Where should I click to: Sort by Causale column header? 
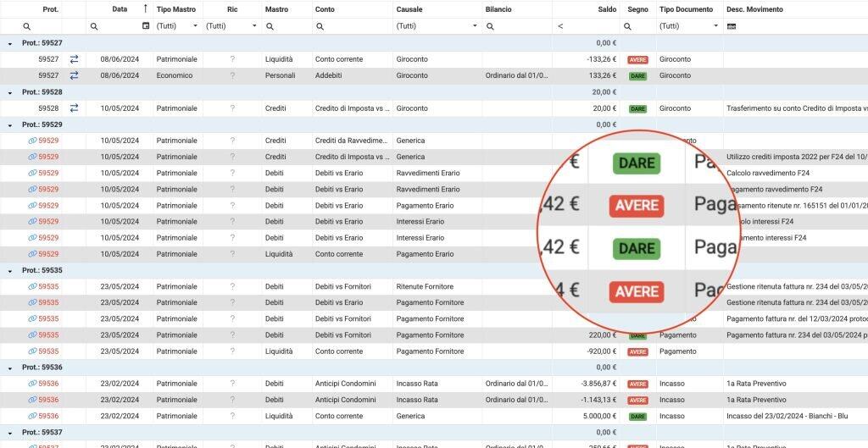coord(409,9)
